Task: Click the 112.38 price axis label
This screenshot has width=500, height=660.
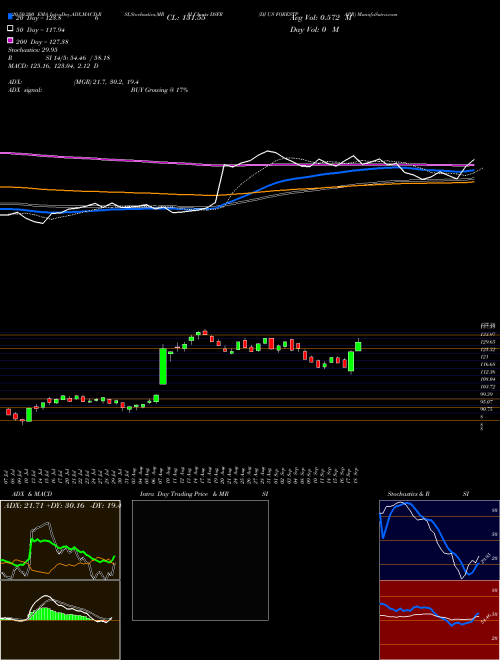Action: 488,372
